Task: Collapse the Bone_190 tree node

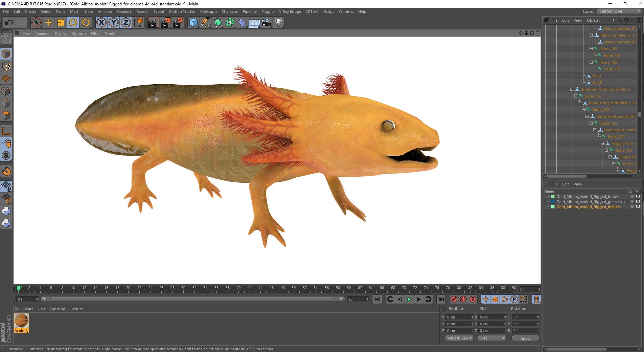Action: pos(598,137)
